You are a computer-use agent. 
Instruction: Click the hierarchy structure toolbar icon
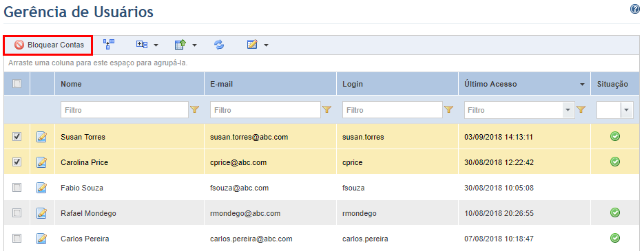pos(109,45)
